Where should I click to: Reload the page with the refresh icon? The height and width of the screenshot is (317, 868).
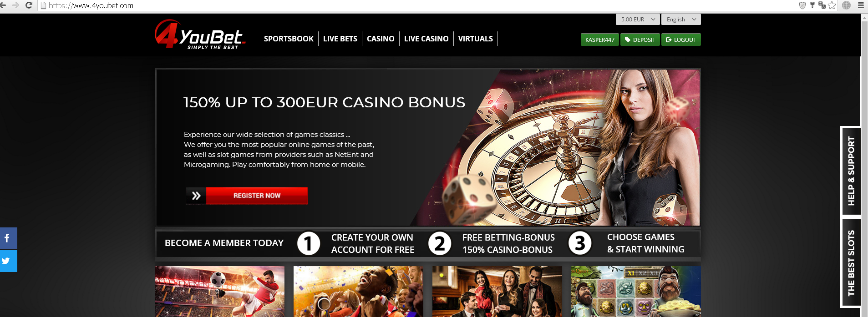pyautogui.click(x=29, y=5)
